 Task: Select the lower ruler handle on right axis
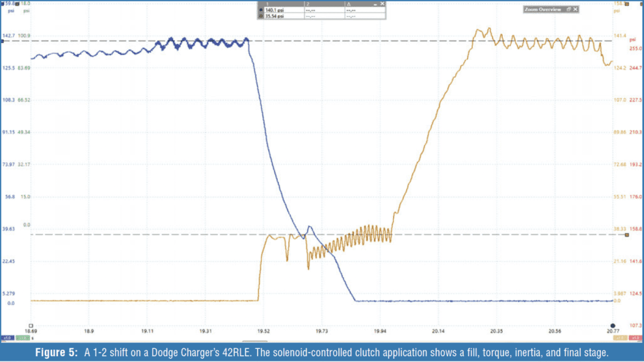pos(627,235)
